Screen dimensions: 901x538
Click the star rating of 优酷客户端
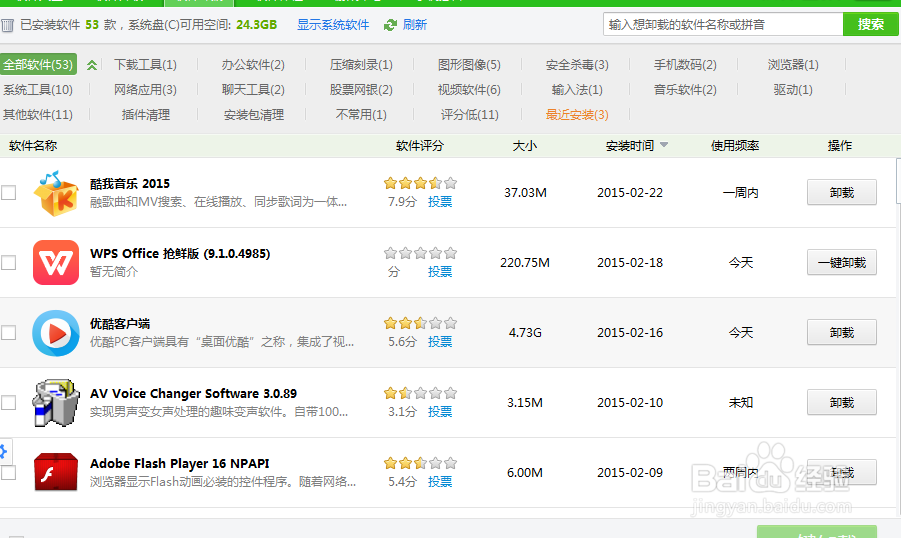coord(421,323)
